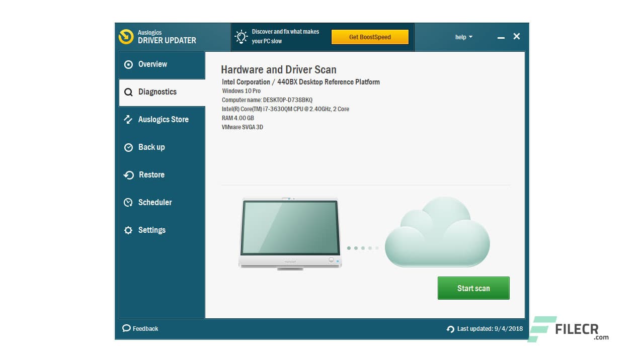
Task: Click the Diagnostics magnifier icon
Action: click(128, 92)
